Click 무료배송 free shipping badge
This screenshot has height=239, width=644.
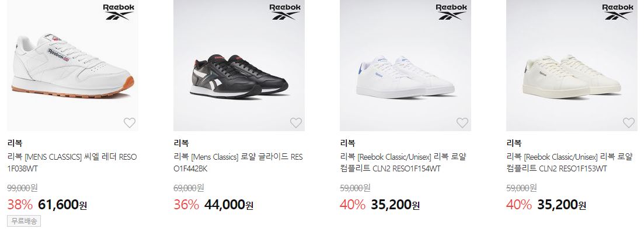coord(24,221)
